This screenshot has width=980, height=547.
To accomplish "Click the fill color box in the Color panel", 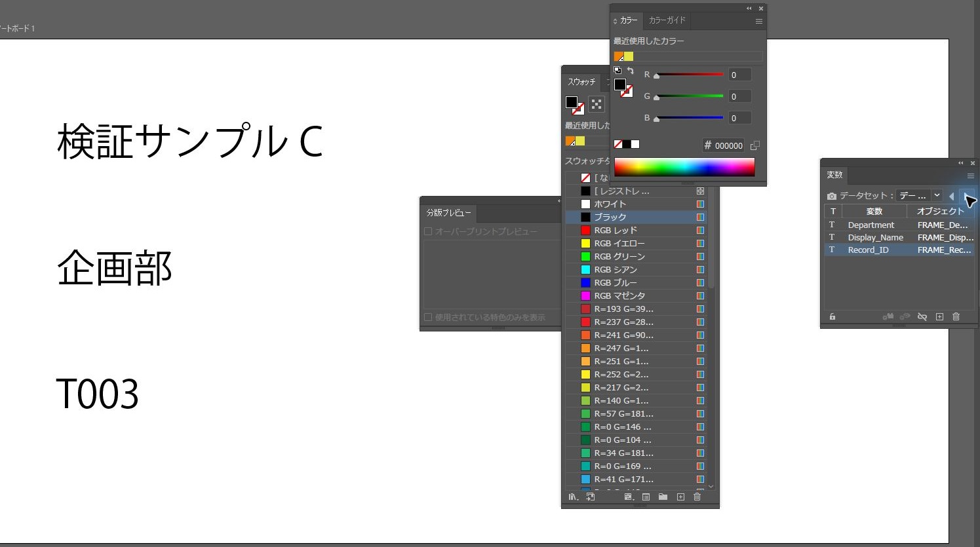I will [620, 85].
